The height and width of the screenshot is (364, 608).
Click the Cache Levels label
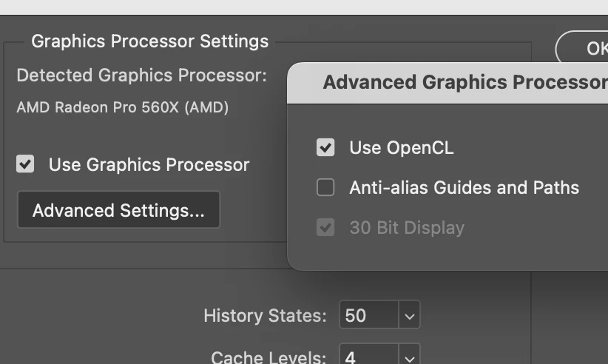268,357
